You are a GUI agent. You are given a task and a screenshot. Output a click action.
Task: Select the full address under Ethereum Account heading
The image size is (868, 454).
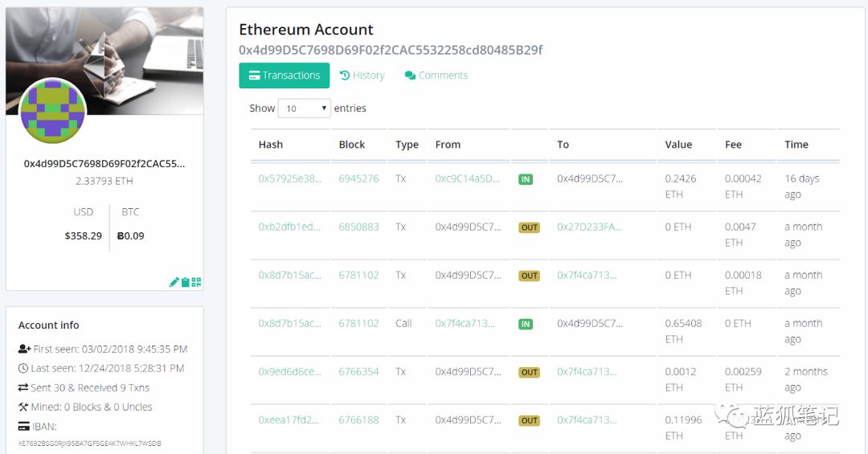391,51
